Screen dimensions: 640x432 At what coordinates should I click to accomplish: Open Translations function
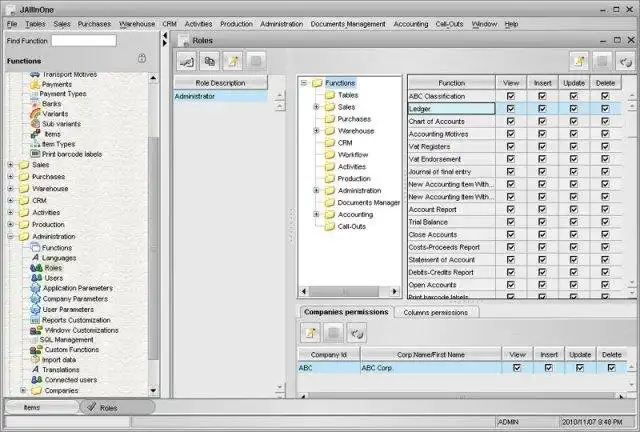[60, 370]
